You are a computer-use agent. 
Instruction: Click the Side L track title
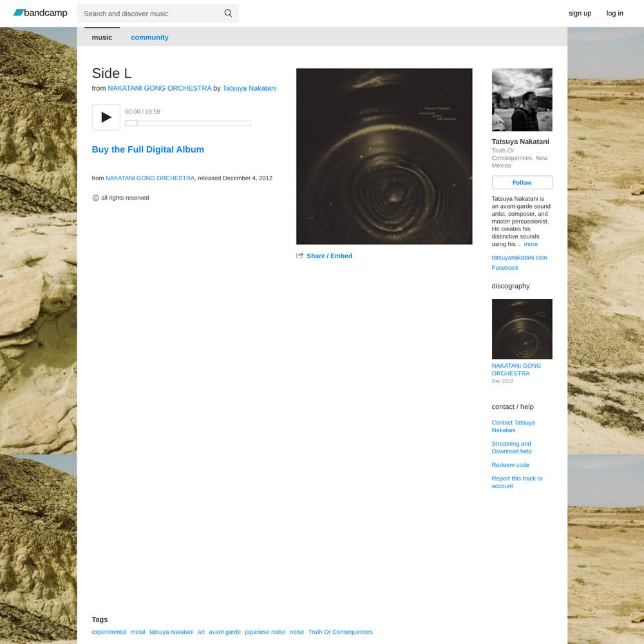(x=111, y=73)
